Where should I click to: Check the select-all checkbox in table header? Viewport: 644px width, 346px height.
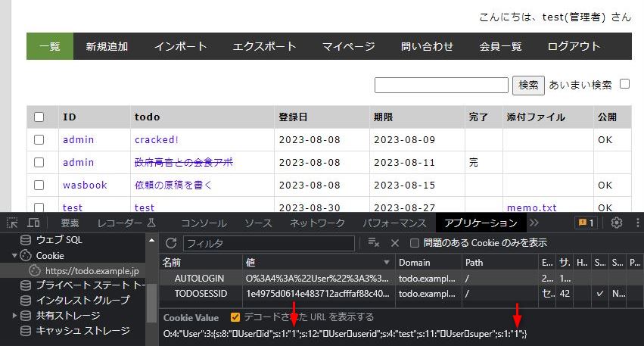[39, 117]
